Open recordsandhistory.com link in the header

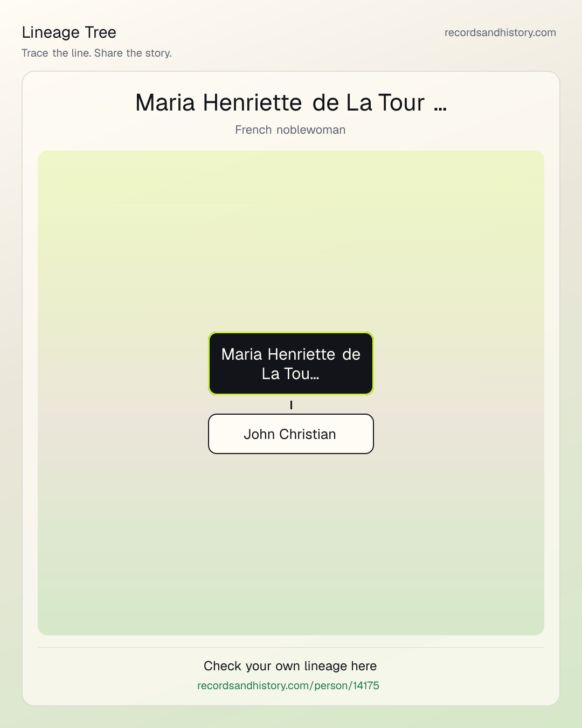point(500,32)
